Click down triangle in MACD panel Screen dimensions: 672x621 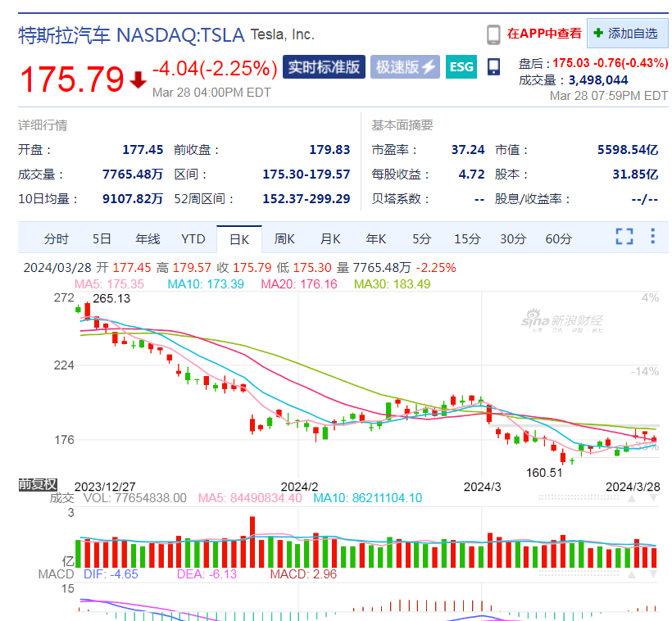click(653, 574)
